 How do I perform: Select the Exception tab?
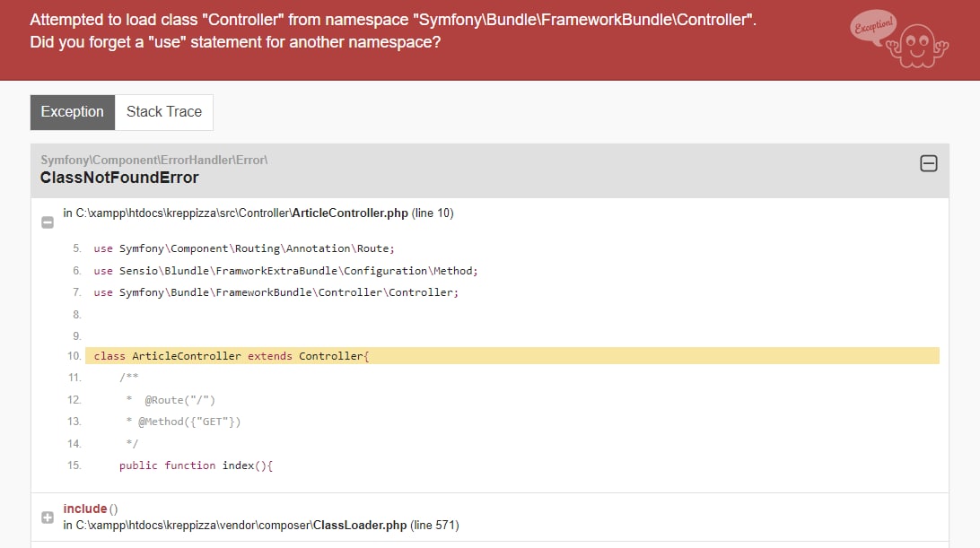tap(73, 112)
